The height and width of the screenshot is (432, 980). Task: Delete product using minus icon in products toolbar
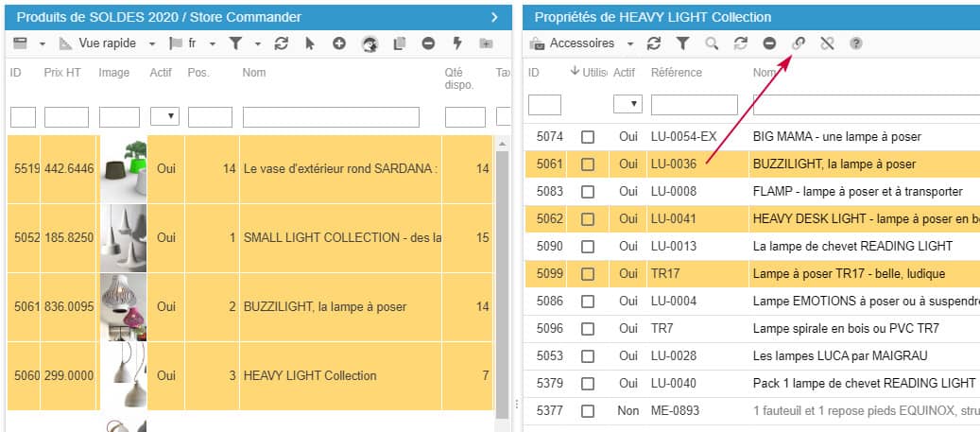tap(428, 43)
